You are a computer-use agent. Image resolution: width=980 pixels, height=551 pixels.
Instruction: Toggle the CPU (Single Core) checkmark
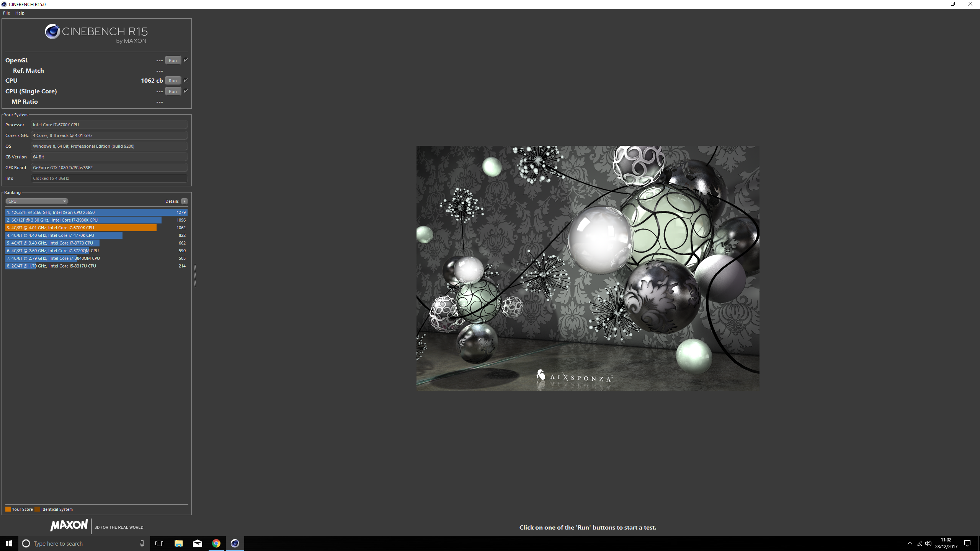(186, 91)
